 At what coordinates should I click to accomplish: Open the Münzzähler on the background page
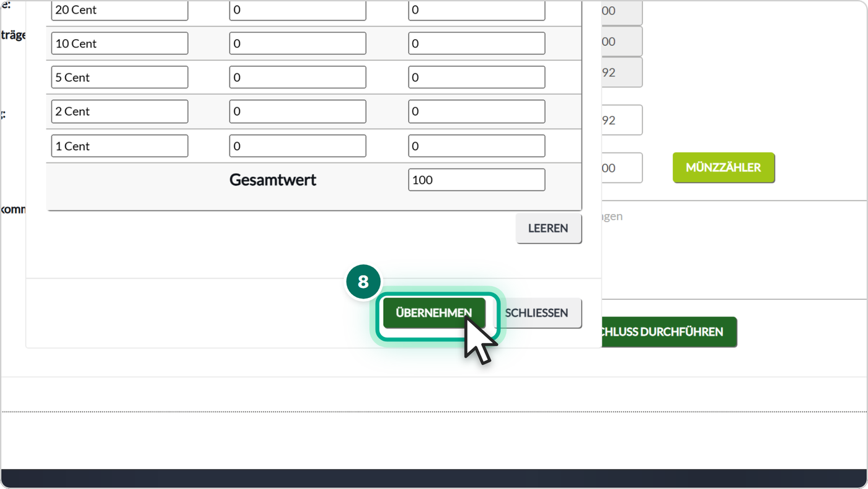click(724, 168)
